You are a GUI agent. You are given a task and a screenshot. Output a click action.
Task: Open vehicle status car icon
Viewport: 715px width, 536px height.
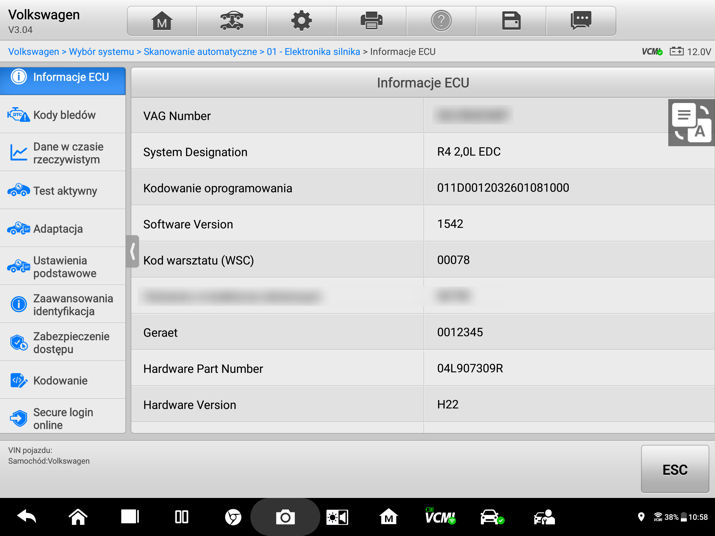click(492, 517)
